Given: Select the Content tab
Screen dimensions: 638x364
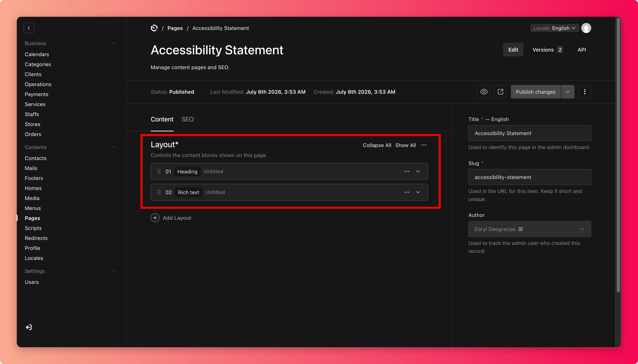Looking at the screenshot, I should pyautogui.click(x=162, y=119).
